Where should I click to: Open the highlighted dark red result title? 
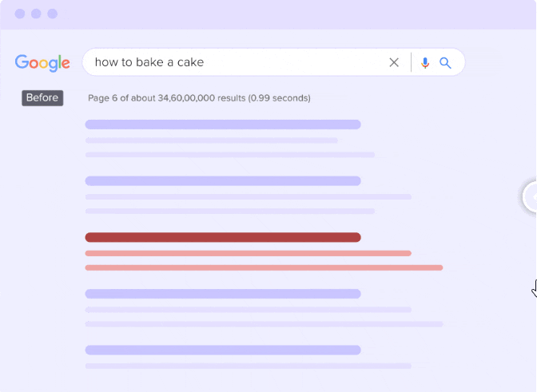[x=223, y=237]
